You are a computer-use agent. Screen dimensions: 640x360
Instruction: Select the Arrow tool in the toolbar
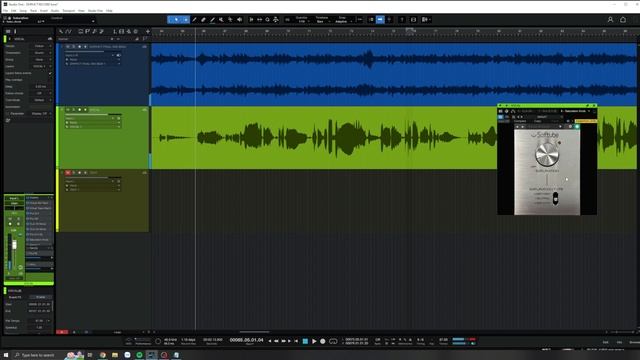pyautogui.click(x=176, y=20)
